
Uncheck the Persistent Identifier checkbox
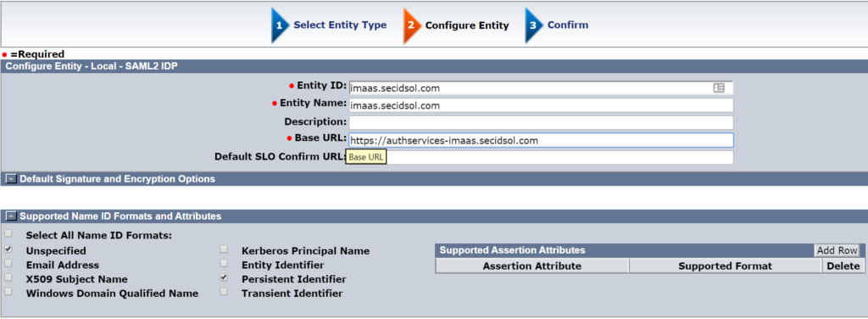pos(224,278)
